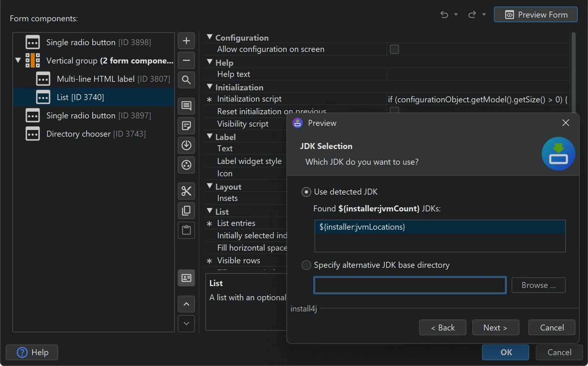Click the Preview Form button
This screenshot has height=366, width=588.
tap(536, 15)
